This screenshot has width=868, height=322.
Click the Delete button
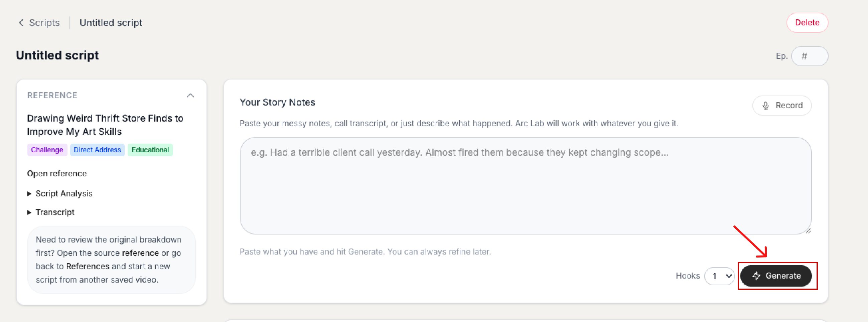[x=807, y=23]
